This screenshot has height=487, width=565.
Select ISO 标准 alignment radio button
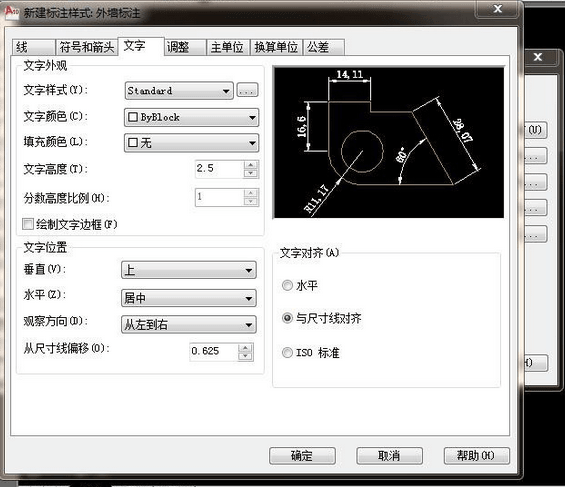coord(287,352)
